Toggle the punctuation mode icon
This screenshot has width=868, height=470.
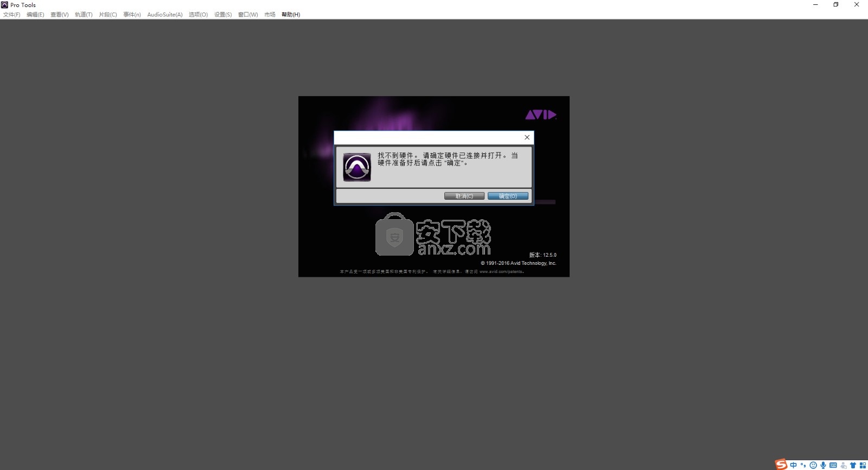tap(803, 465)
